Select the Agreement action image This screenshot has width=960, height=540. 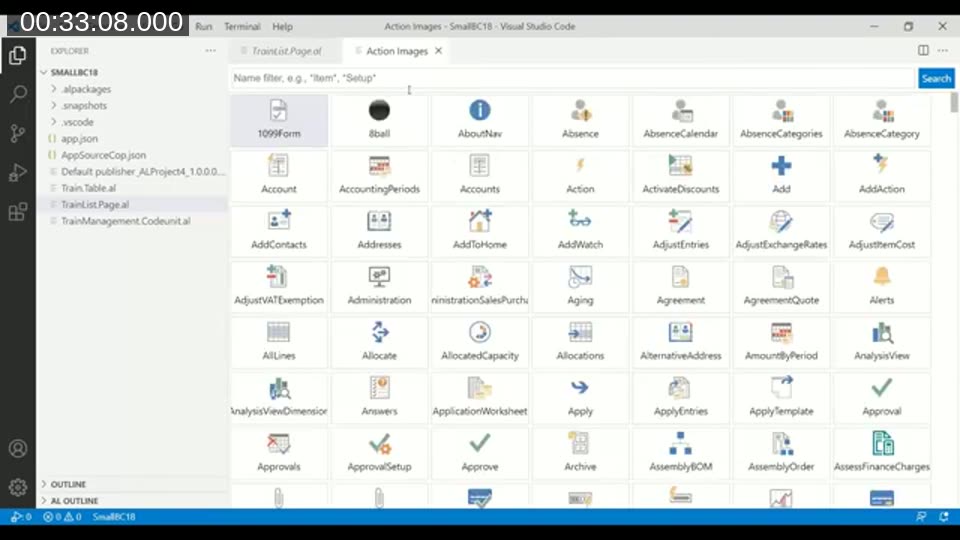coord(680,287)
